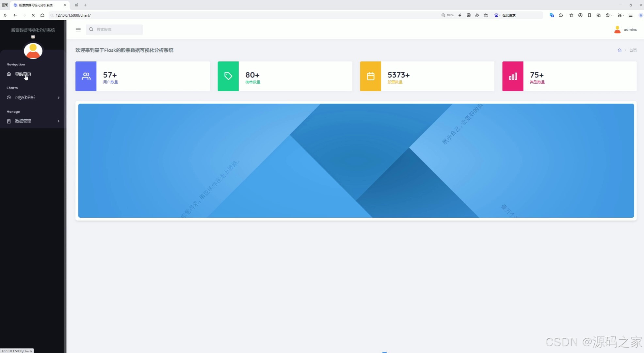Expand the 可视化分析 charts menu

tap(33, 97)
